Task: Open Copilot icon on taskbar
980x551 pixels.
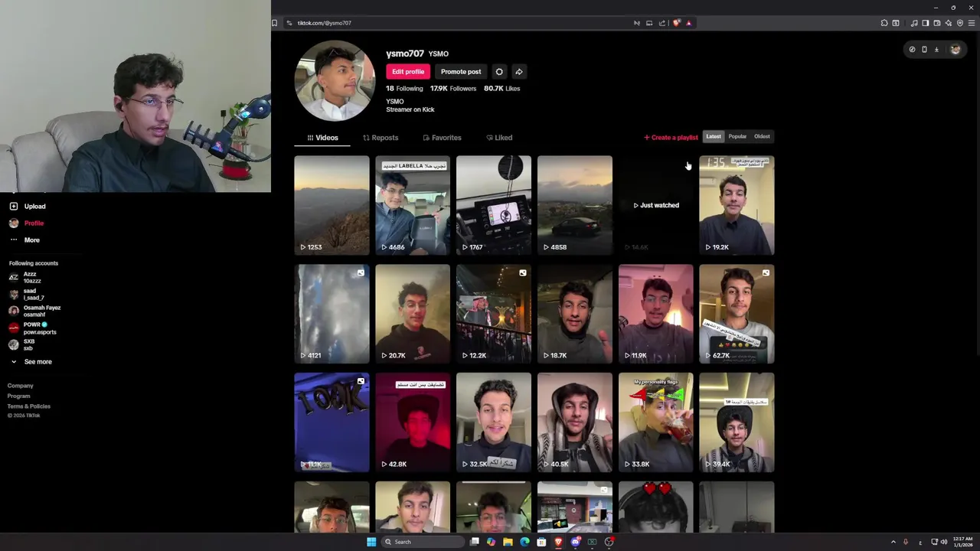Action: tap(491, 542)
